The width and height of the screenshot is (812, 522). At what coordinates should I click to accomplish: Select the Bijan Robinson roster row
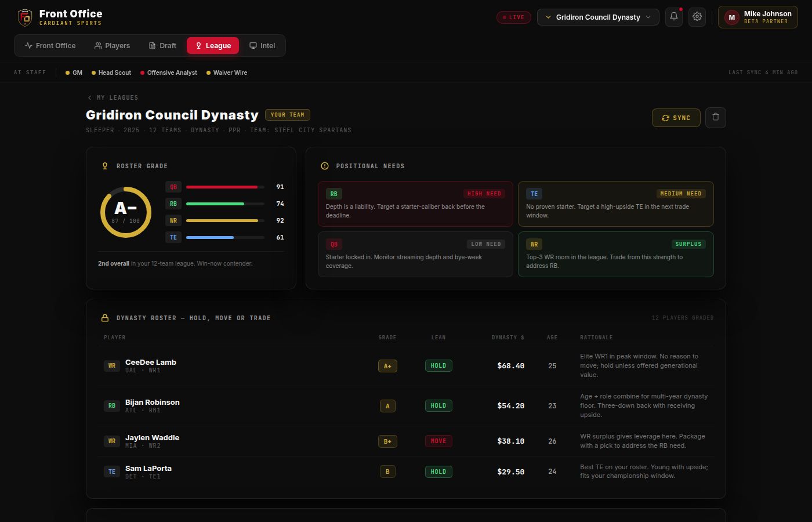click(x=406, y=406)
